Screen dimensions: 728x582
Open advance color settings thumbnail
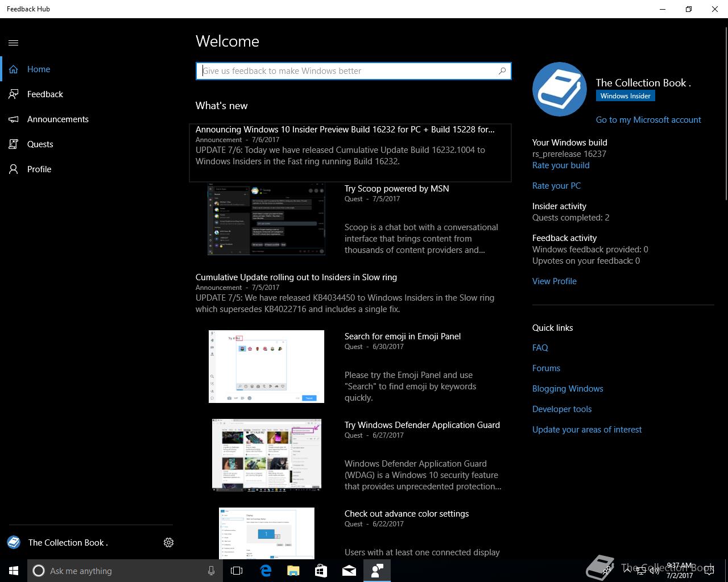pyautogui.click(x=267, y=533)
